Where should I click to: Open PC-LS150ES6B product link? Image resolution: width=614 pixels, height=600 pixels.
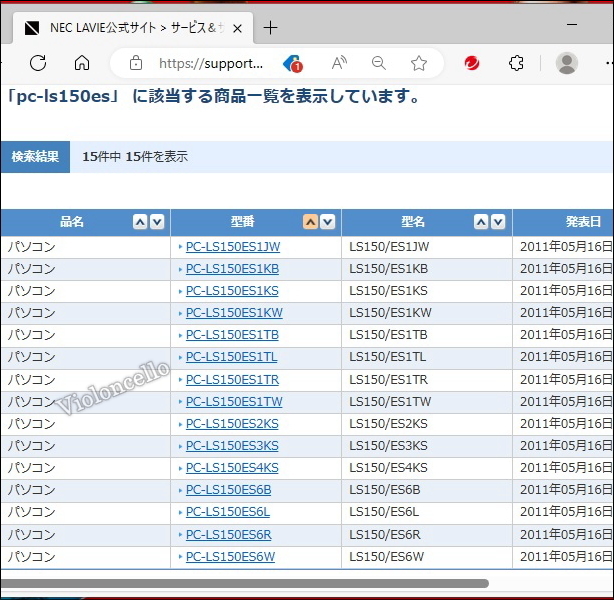coord(228,490)
